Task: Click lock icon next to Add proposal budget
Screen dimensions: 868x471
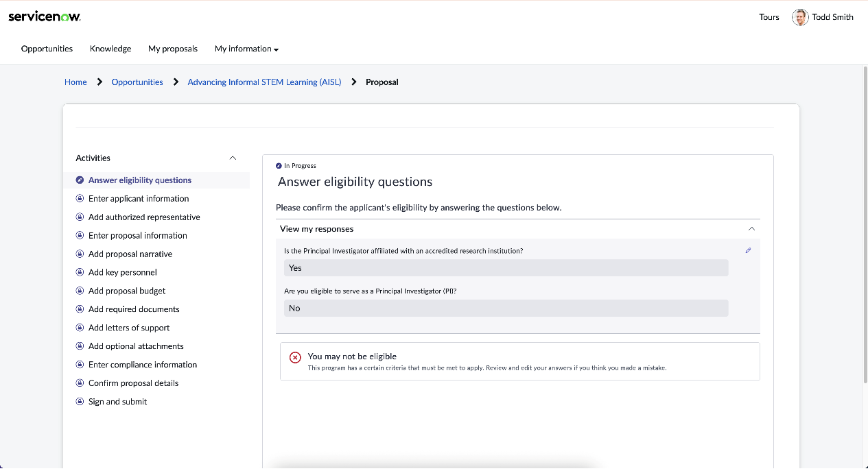Action: click(x=80, y=291)
